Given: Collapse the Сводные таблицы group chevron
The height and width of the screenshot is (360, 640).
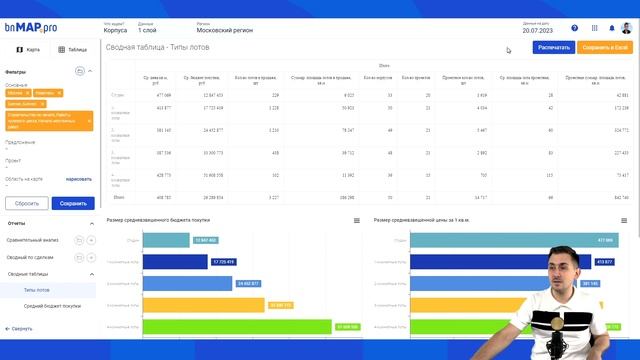Looking at the screenshot, I should 91,274.
